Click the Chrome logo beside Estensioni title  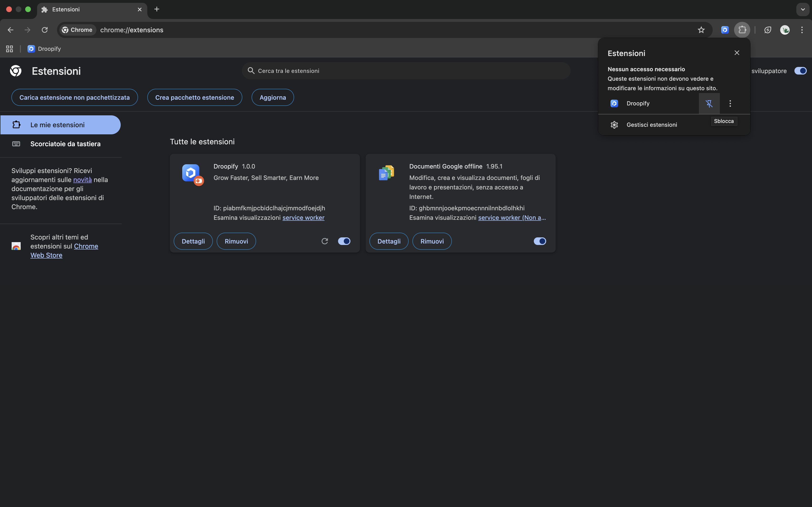[16, 71]
